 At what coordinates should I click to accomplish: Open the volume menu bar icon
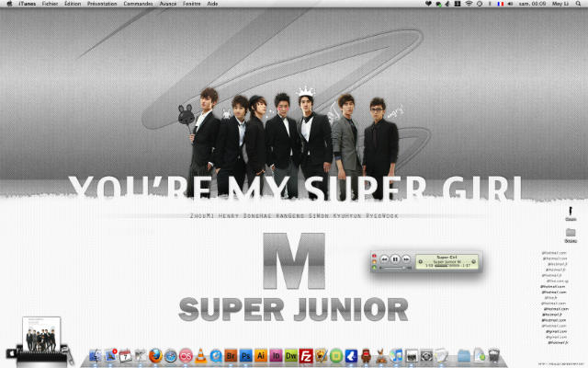(511, 4)
